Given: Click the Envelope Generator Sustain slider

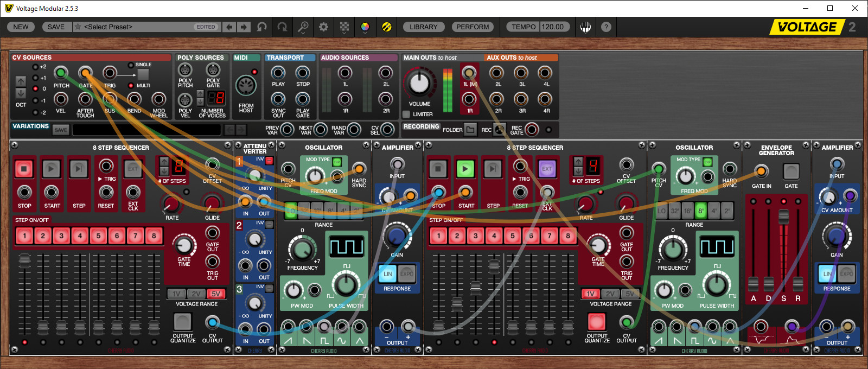Looking at the screenshot, I should pyautogui.click(x=783, y=217).
